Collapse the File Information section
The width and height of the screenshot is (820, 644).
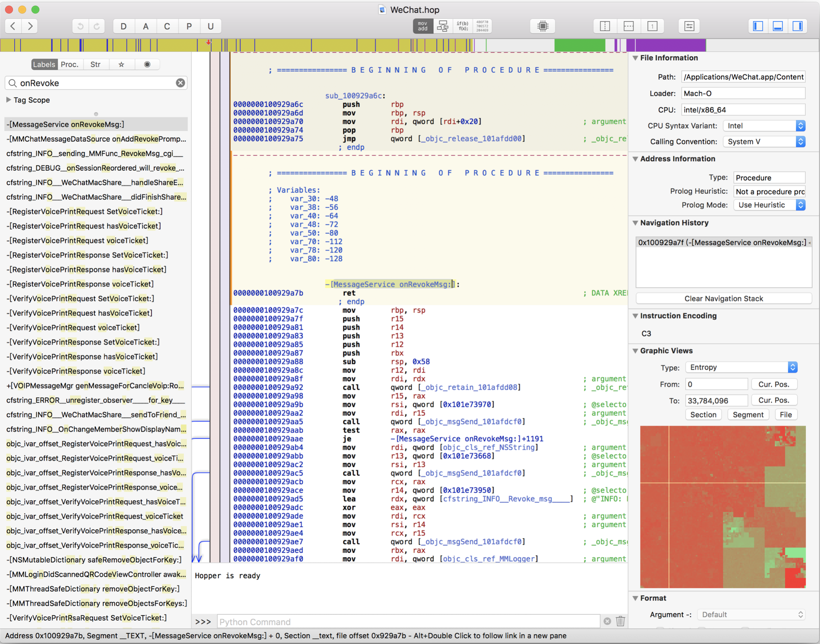(x=636, y=58)
